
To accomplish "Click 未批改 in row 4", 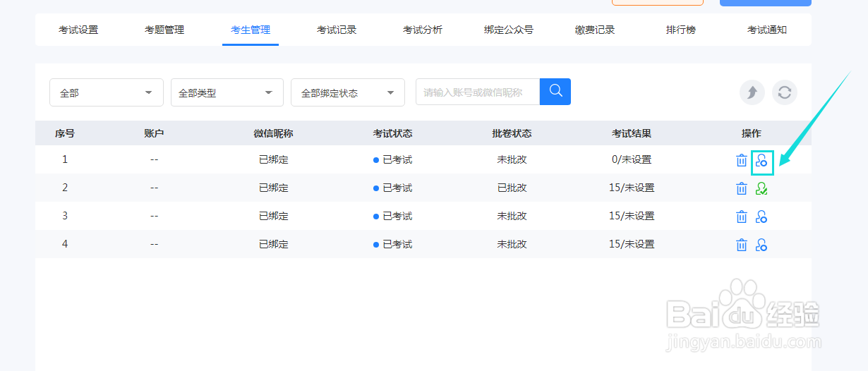I will tap(512, 244).
